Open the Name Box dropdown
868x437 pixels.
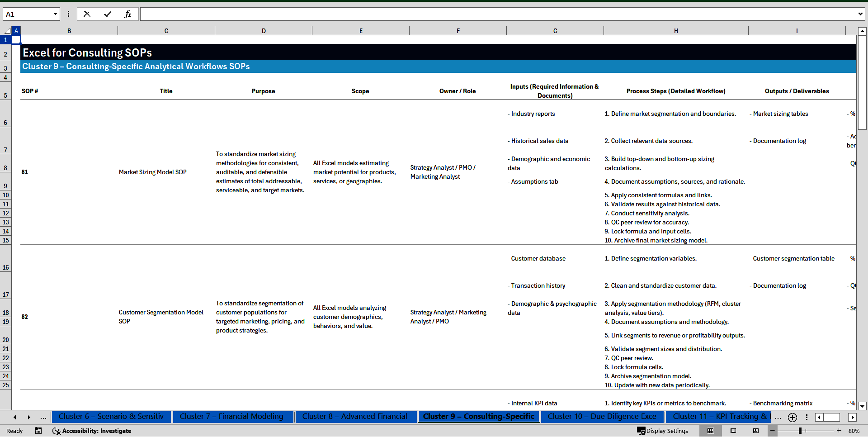click(56, 14)
